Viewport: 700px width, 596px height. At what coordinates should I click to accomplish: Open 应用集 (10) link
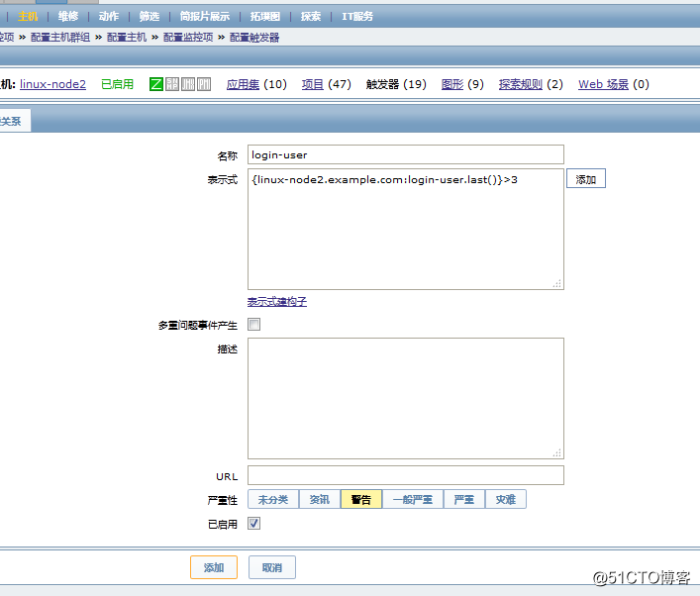point(243,84)
